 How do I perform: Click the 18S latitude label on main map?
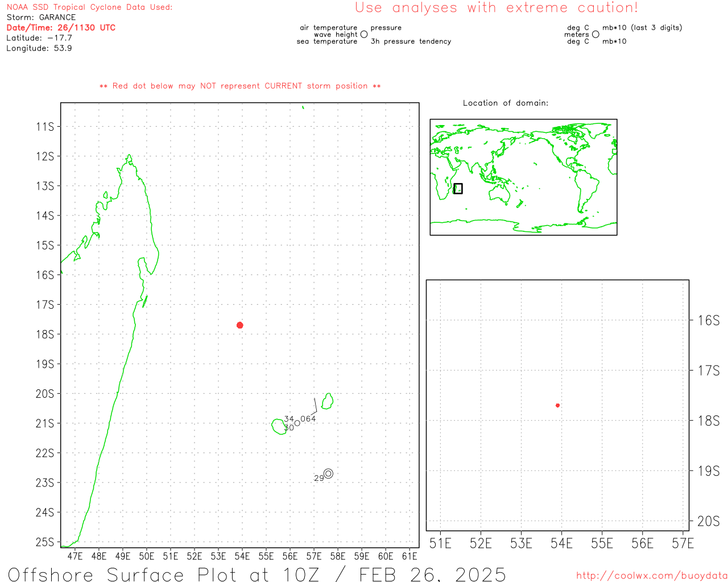point(45,335)
